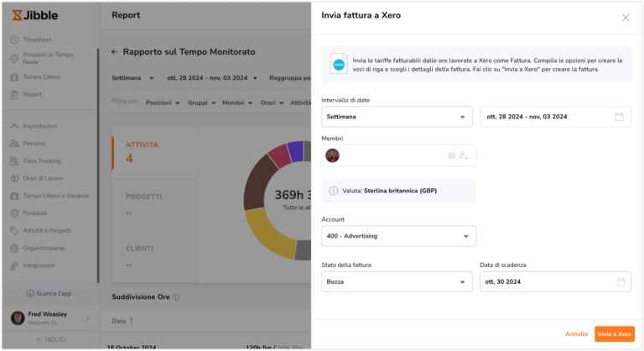Select the CLIENTI tab card

[155, 257]
